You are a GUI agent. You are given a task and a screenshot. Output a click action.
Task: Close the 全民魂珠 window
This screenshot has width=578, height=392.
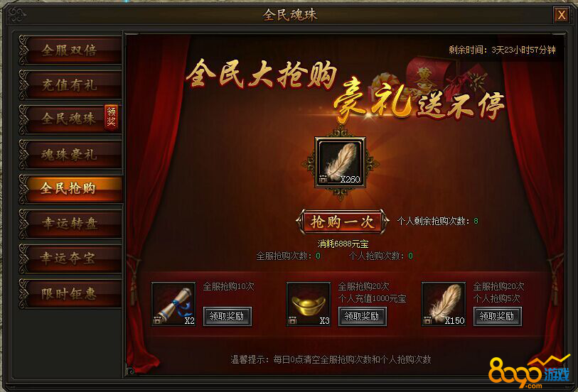pyautogui.click(x=561, y=15)
